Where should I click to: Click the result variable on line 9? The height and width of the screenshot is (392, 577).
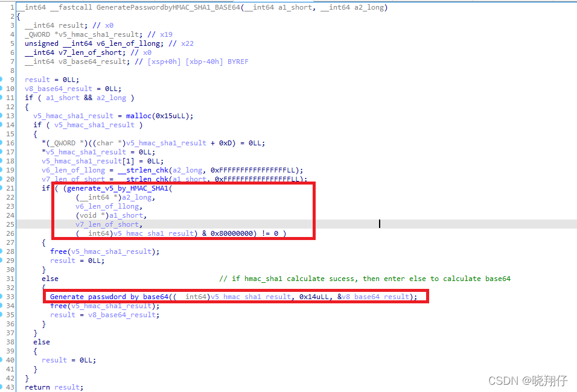(37, 80)
